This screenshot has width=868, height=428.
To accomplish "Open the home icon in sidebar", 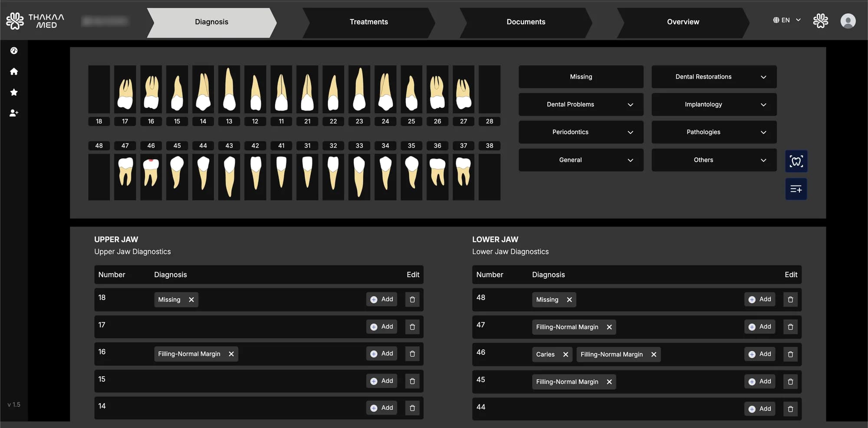I will 14,72.
